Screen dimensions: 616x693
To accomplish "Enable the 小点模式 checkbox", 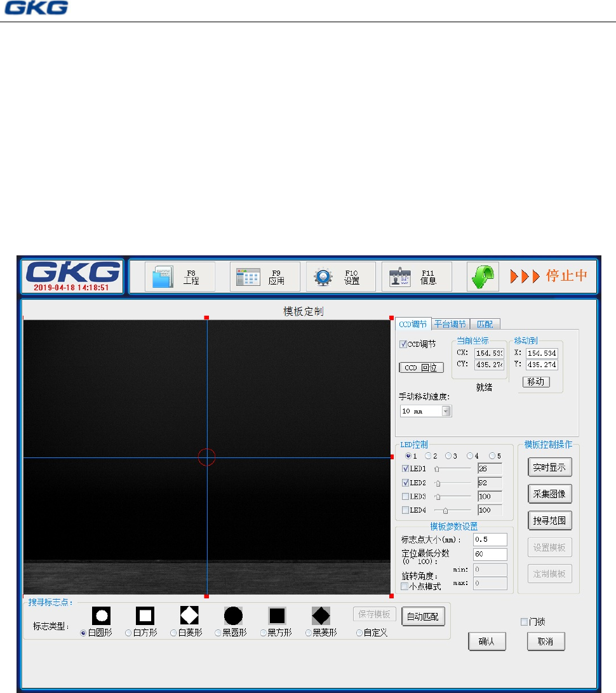I will coord(405,586).
